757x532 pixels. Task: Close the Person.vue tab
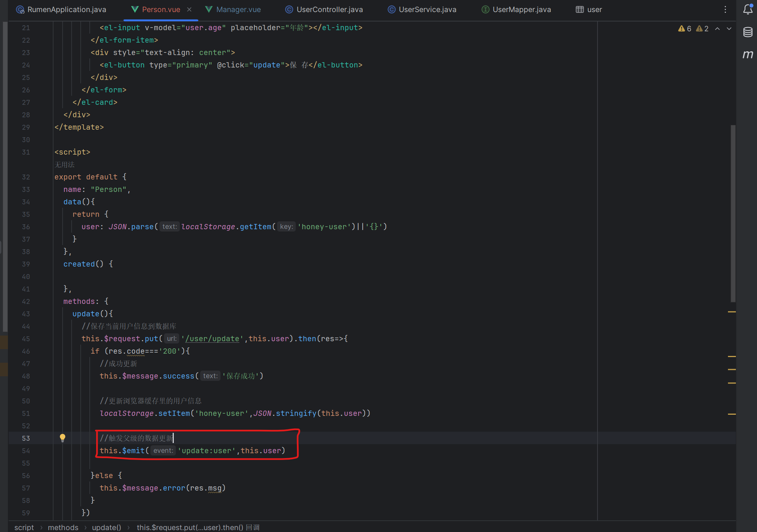point(189,9)
